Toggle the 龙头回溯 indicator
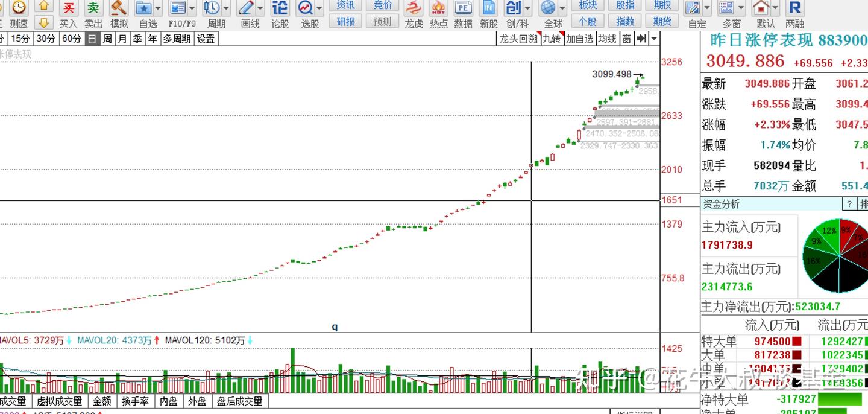 coord(518,39)
